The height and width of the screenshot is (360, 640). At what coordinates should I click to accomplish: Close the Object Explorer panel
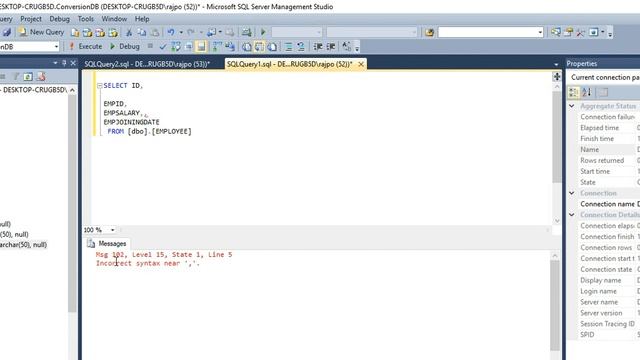pos(73,63)
